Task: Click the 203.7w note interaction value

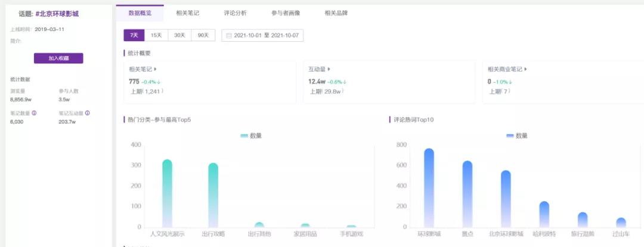Action: pos(67,122)
